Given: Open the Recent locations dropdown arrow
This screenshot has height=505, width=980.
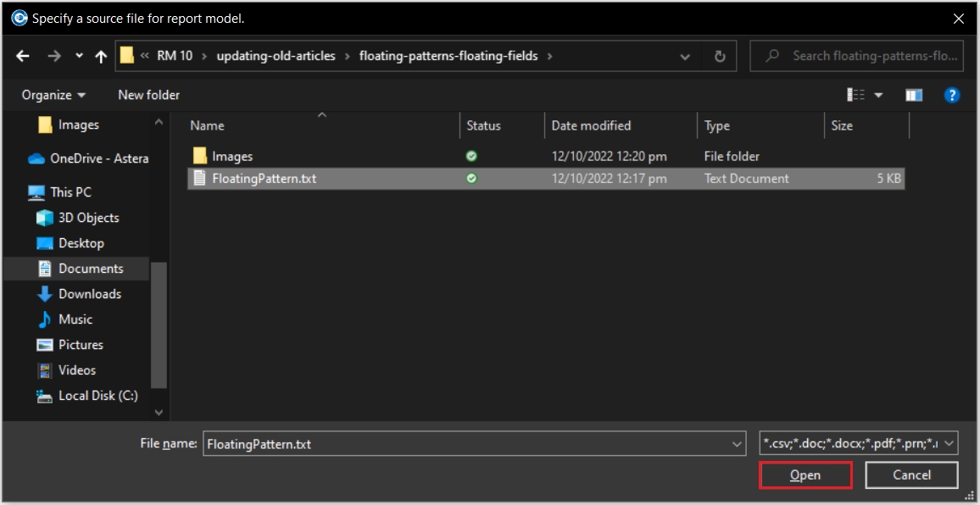Looking at the screenshot, I should pos(79,56).
